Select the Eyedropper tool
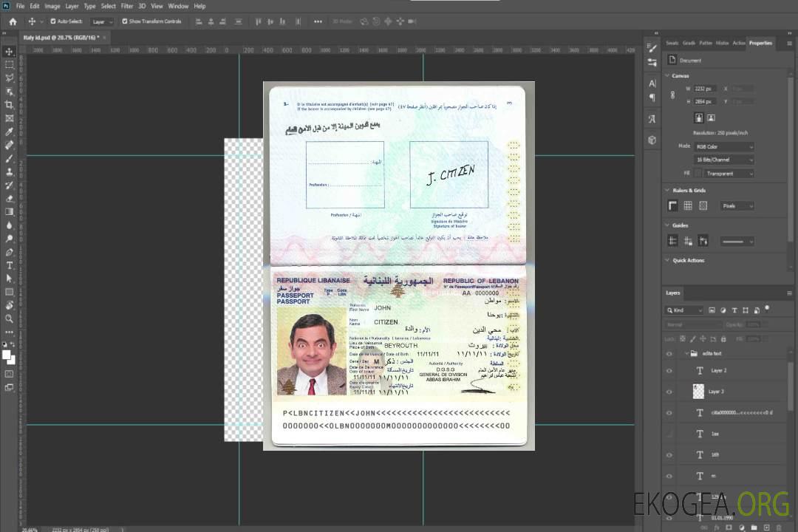Viewport: 798px width, 532px height. [x=9, y=132]
